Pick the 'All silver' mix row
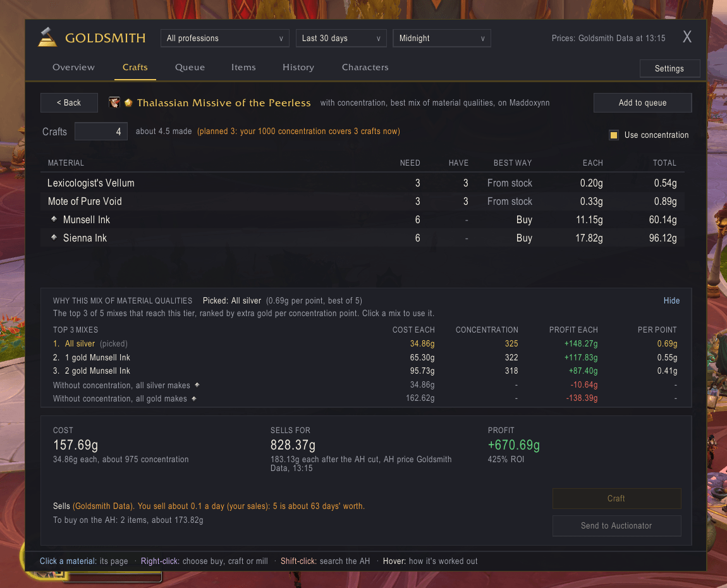The image size is (727, 588). (x=365, y=343)
